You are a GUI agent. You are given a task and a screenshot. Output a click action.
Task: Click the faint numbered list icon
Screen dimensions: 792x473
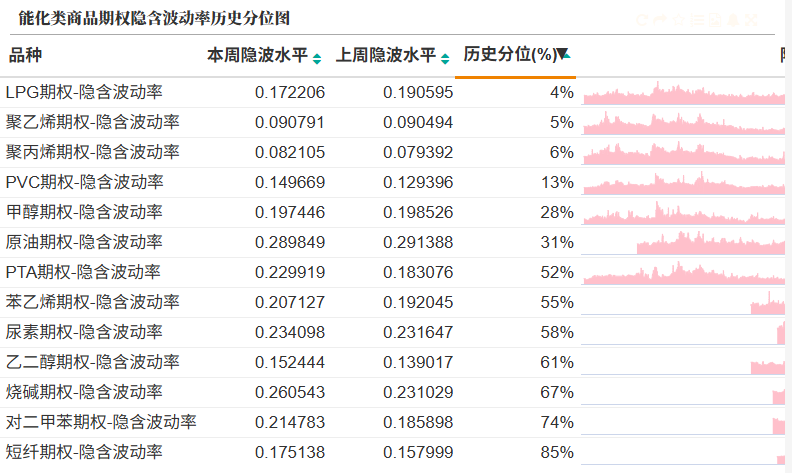coord(697,20)
